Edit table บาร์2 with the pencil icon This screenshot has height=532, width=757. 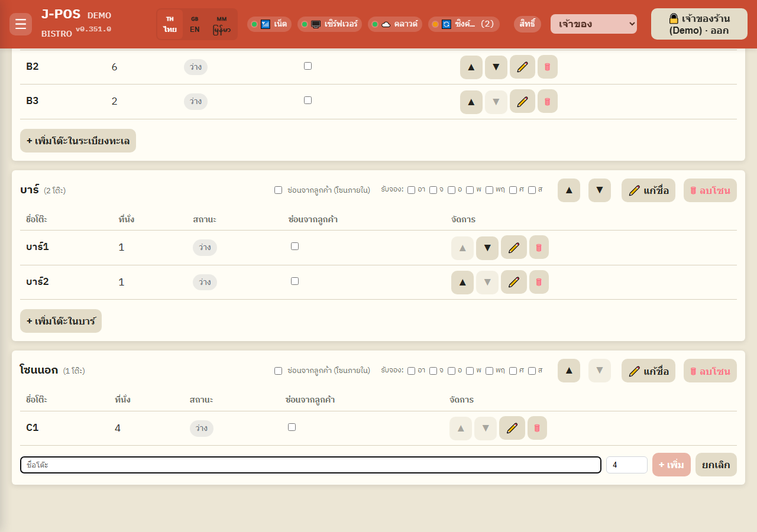point(514,282)
